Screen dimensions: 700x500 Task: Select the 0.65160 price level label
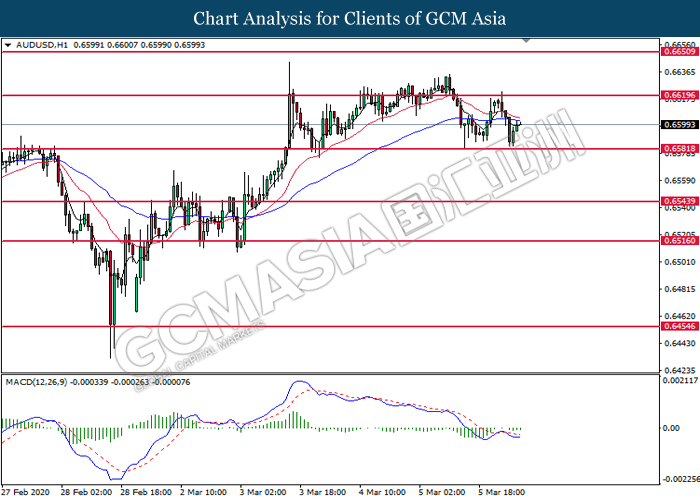click(x=679, y=241)
